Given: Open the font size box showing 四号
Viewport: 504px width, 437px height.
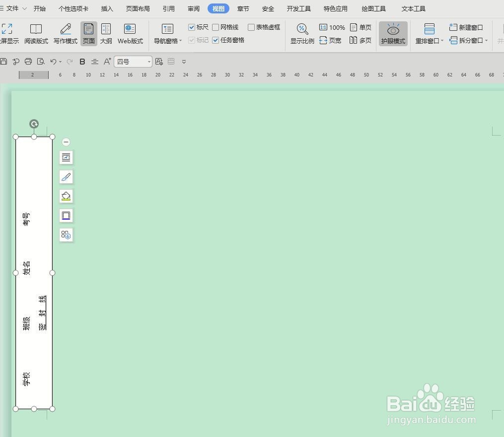Looking at the screenshot, I should pyautogui.click(x=133, y=61).
